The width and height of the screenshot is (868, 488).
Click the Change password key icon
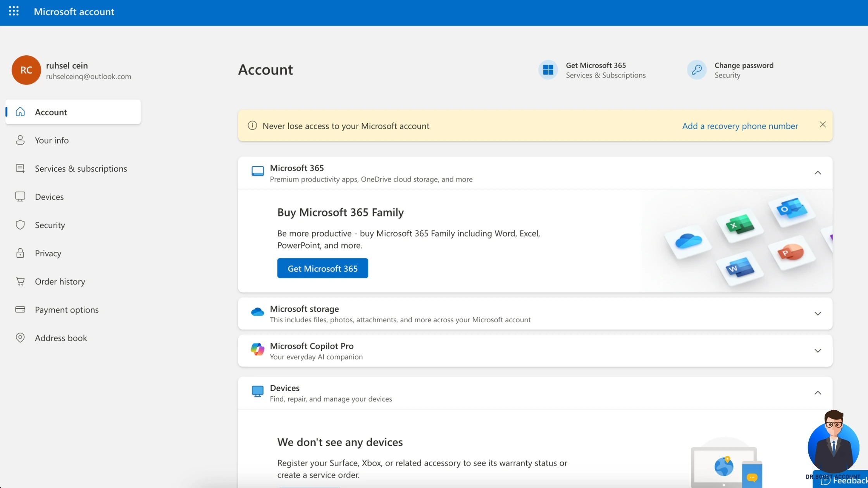(697, 70)
